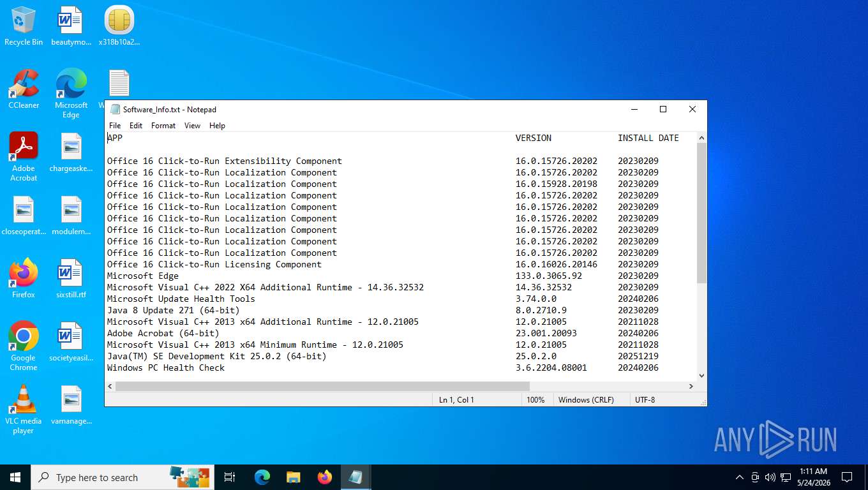Click the vertical scrollbar down arrow
The image size is (868, 490).
point(701,376)
